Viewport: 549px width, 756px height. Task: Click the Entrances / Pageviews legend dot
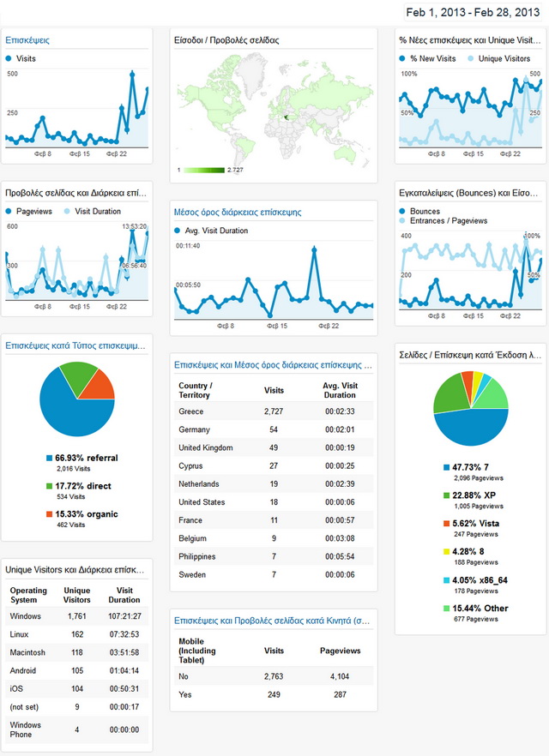[403, 221]
